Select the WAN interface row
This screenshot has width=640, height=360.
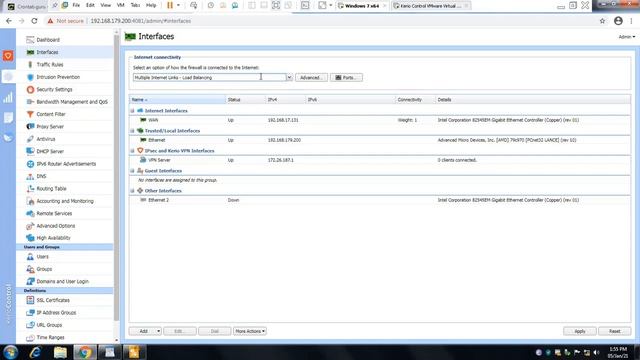tap(380, 120)
